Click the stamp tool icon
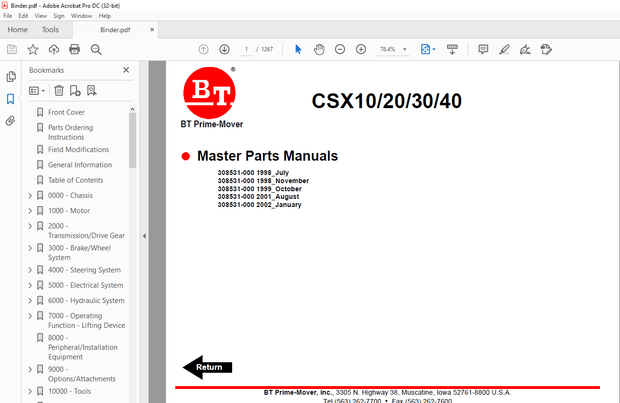Screen dimensions: 620x403 point(546,49)
